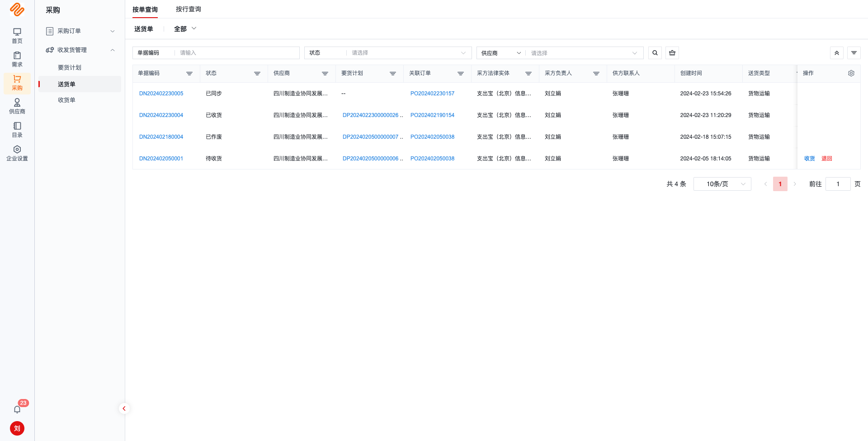Filter the 状态 column header
The width and height of the screenshot is (868, 441).
257,74
